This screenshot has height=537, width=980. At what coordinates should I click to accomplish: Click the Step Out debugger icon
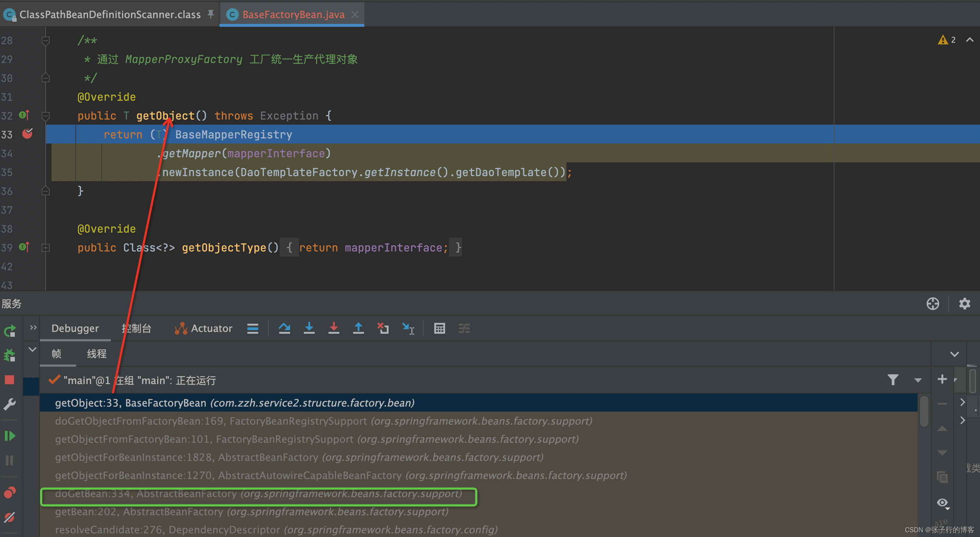pos(358,328)
